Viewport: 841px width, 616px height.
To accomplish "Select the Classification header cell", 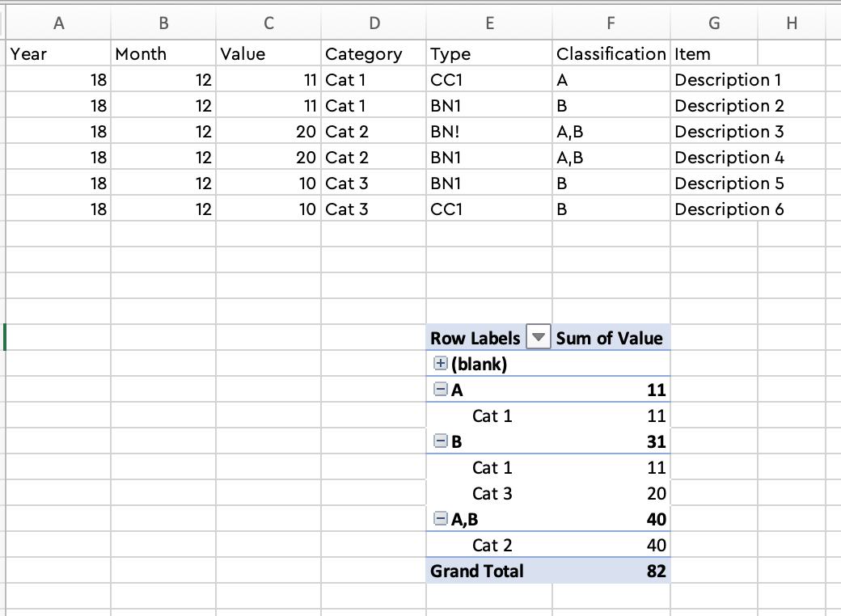I will [611, 53].
